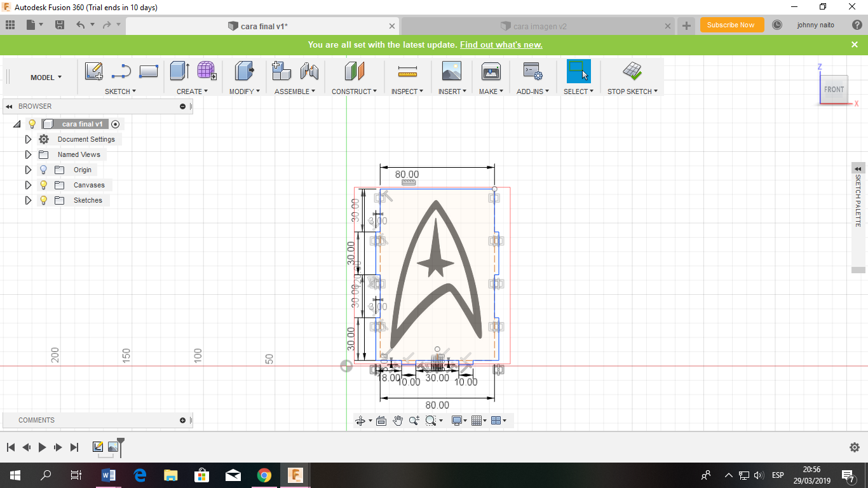
Task: Select the Create Sketch tool icon
Action: point(94,71)
